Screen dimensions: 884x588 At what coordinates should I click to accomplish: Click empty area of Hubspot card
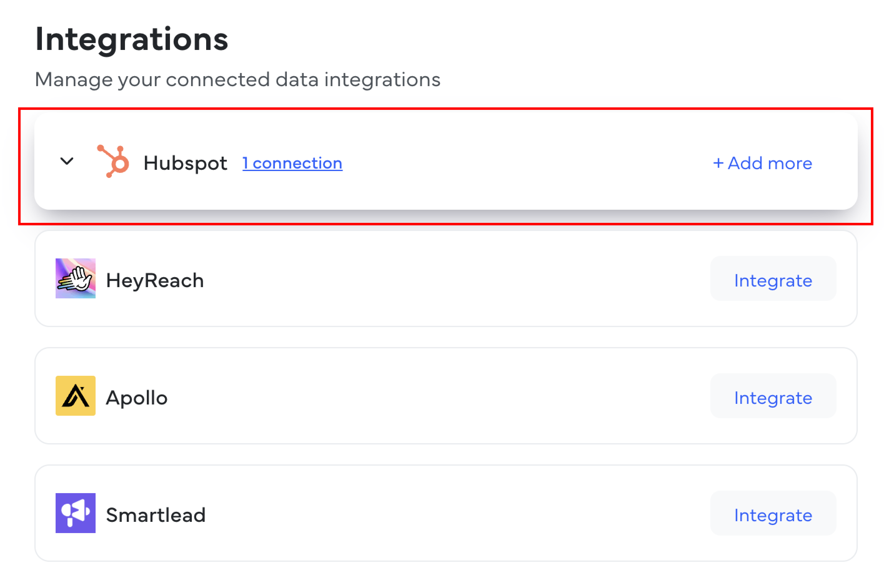click(x=525, y=162)
